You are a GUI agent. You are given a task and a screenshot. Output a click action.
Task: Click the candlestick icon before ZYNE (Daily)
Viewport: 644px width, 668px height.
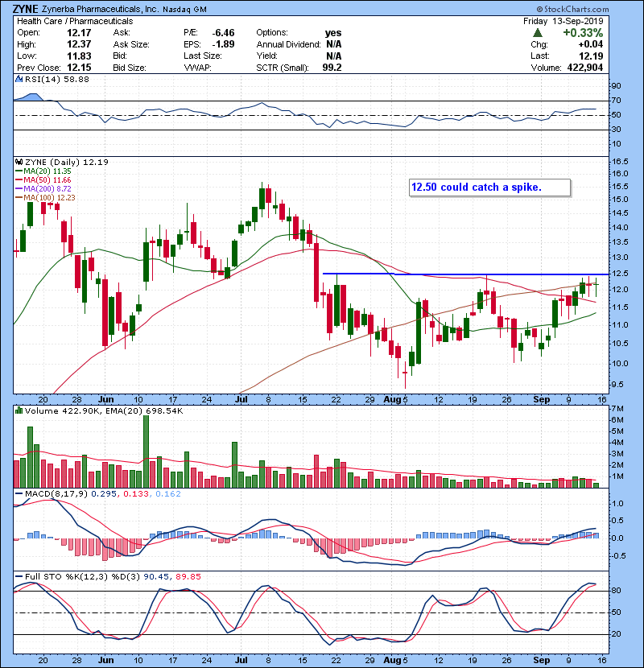[19, 162]
